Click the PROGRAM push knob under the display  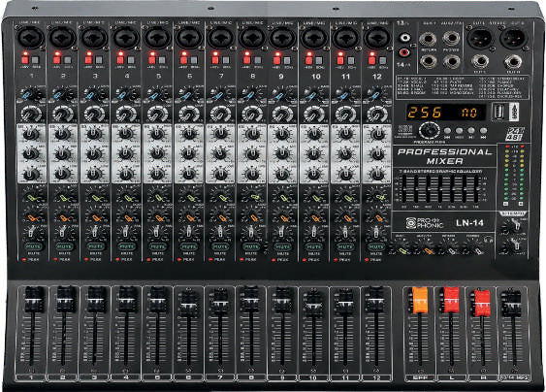(x=429, y=131)
